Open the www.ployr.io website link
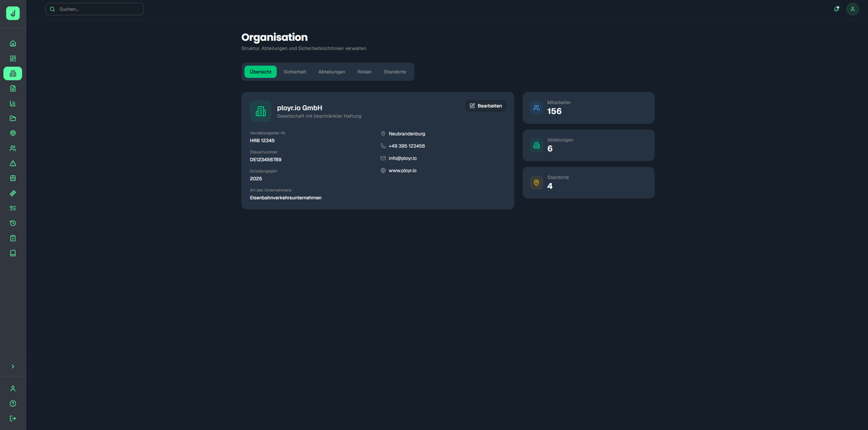 [403, 170]
